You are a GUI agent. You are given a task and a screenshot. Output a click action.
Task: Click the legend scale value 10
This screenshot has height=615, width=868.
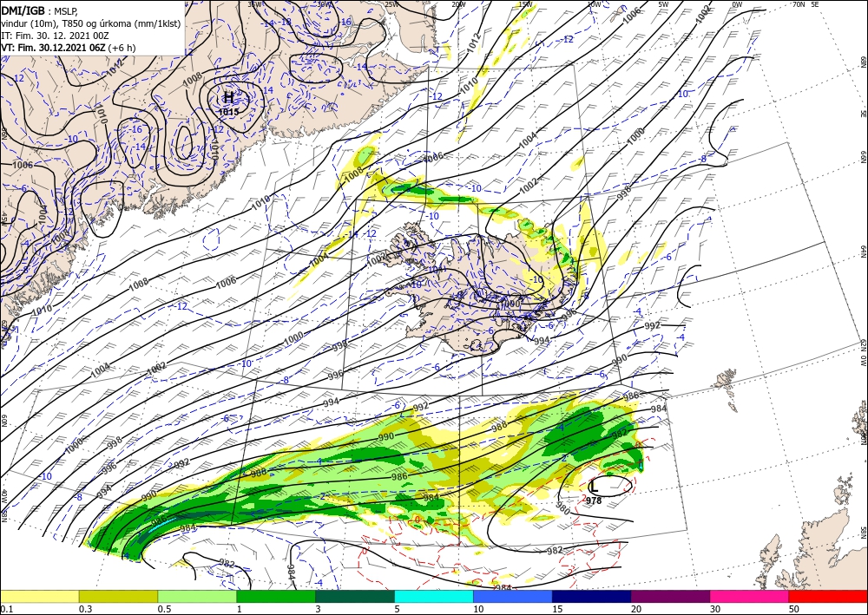[x=478, y=609]
